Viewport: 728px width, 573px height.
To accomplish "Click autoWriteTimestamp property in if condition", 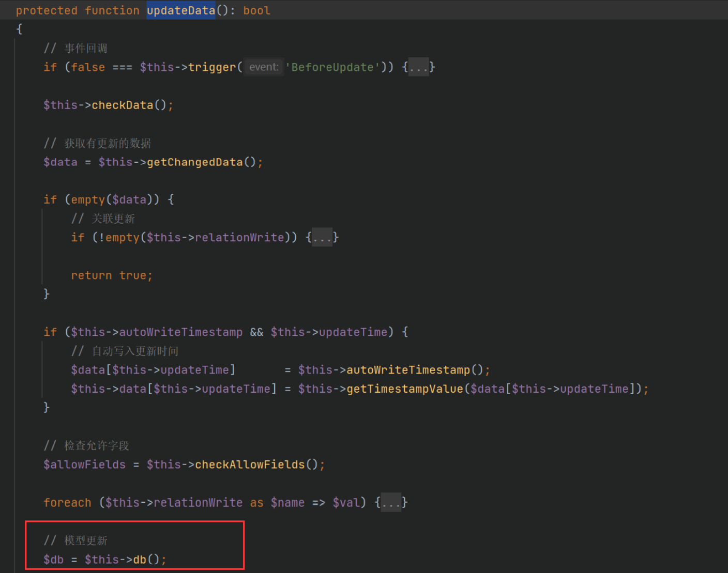I will [181, 332].
